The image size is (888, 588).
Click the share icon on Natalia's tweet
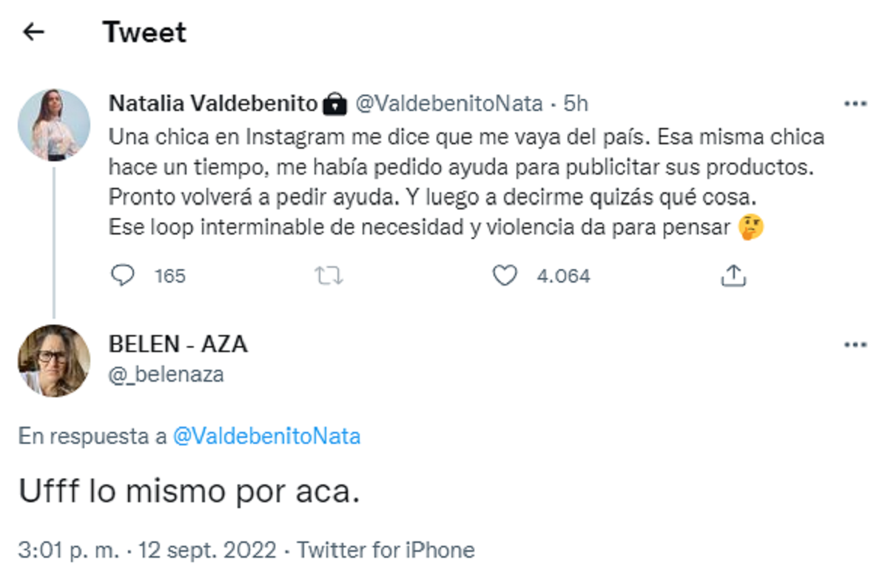pos(733,276)
